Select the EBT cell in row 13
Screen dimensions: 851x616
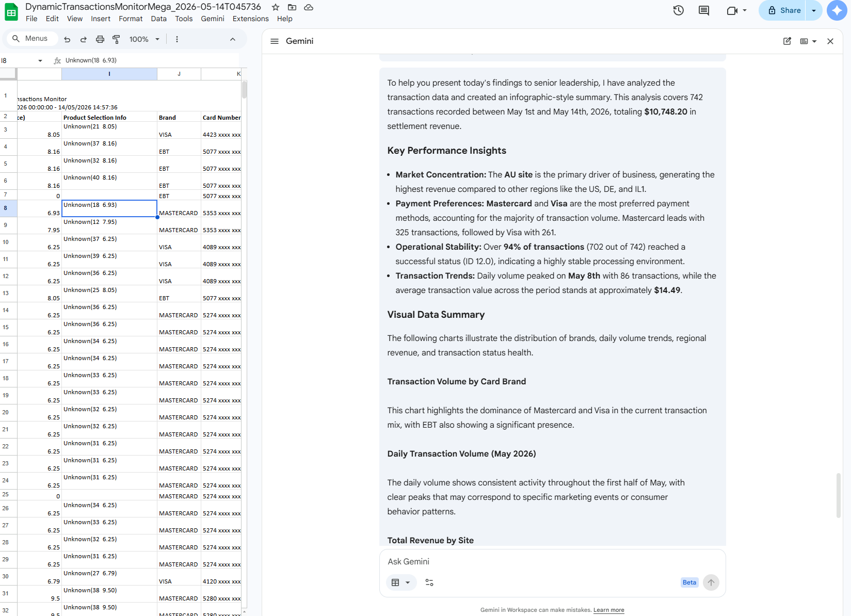(x=179, y=294)
